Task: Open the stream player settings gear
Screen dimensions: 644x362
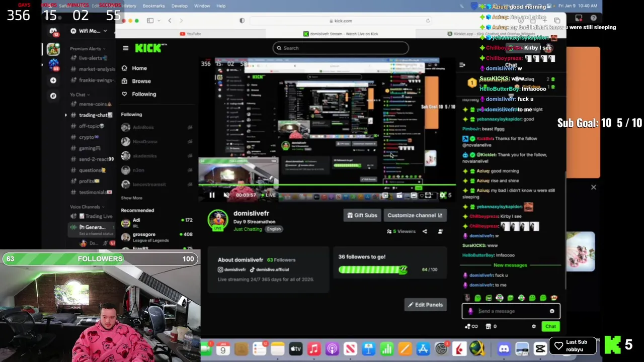Action: 442,195
